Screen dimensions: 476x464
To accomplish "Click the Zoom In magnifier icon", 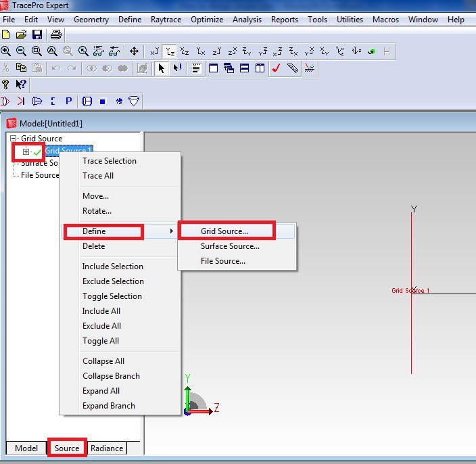I will 6,51.
